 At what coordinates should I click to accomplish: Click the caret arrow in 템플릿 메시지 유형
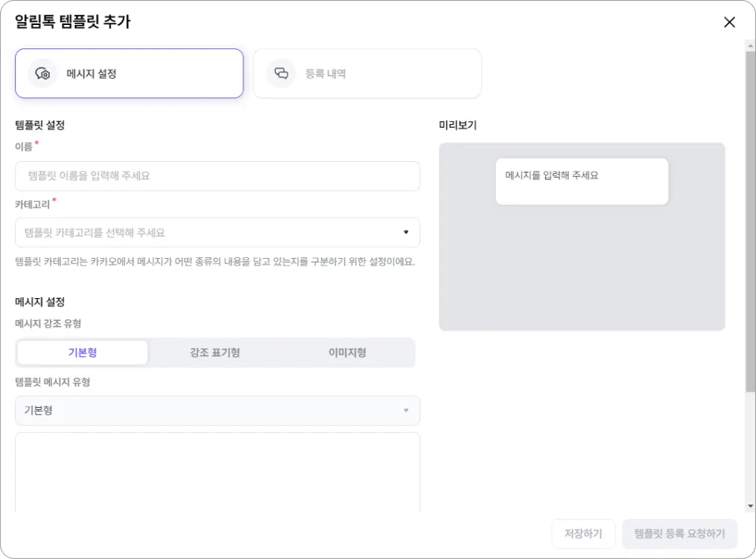(x=406, y=411)
